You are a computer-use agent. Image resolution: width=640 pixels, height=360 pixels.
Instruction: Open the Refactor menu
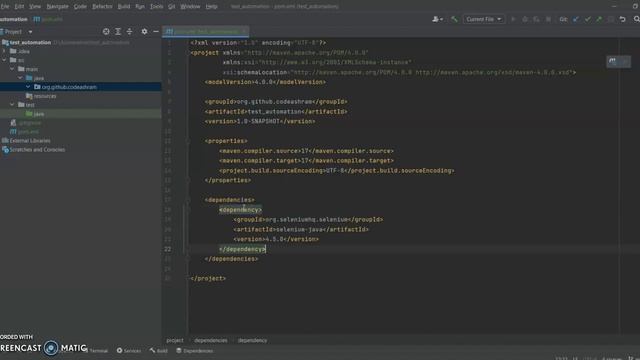click(x=102, y=7)
